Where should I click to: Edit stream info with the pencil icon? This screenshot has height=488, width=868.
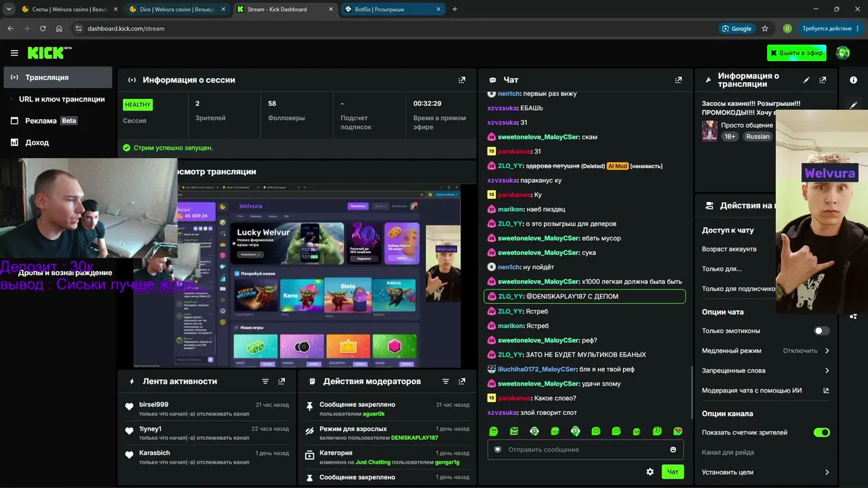806,80
